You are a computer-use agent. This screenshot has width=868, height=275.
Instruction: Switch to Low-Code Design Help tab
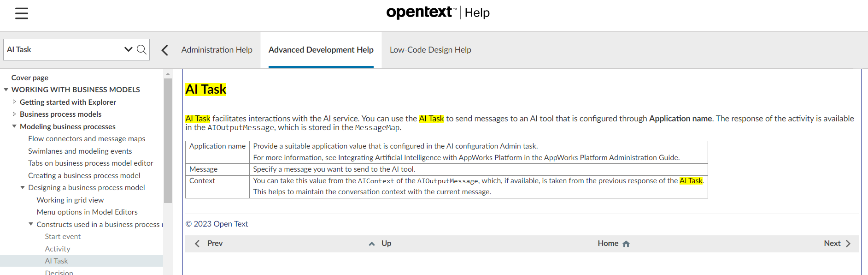(x=430, y=50)
